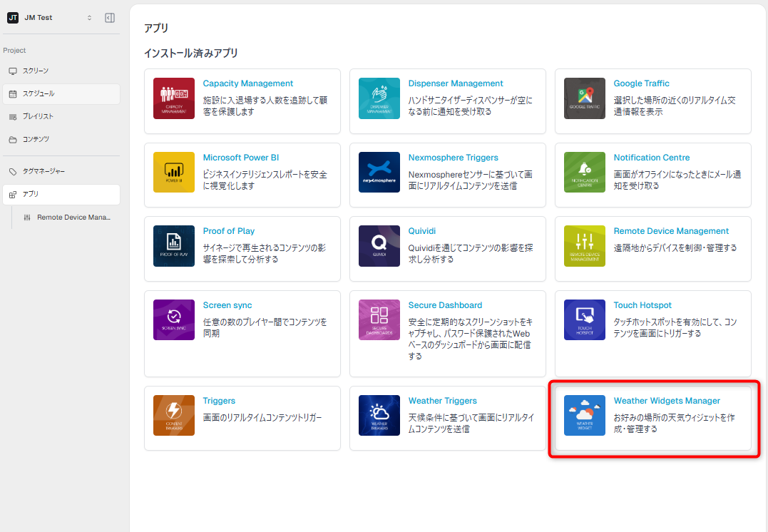Click the Notification Centre bell icon
Viewport: 768px width, 532px height.
[x=584, y=173]
